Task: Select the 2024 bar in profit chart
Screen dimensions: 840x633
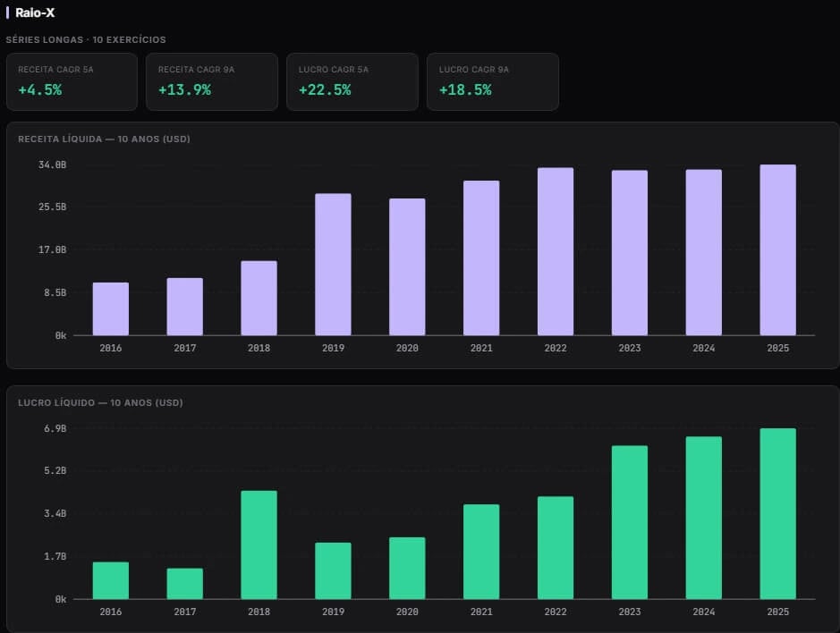Action: coord(703,518)
